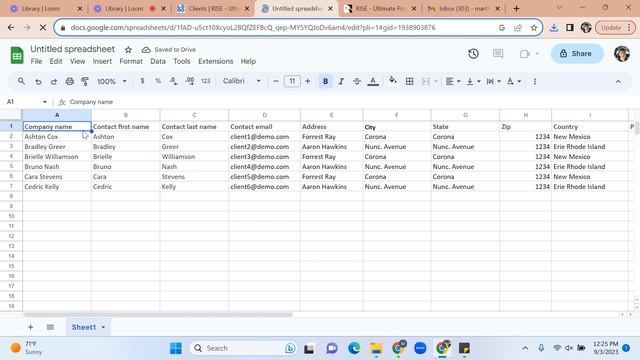Open the Data menu
Image resolution: width=640 pixels, height=360 pixels.
click(x=158, y=61)
